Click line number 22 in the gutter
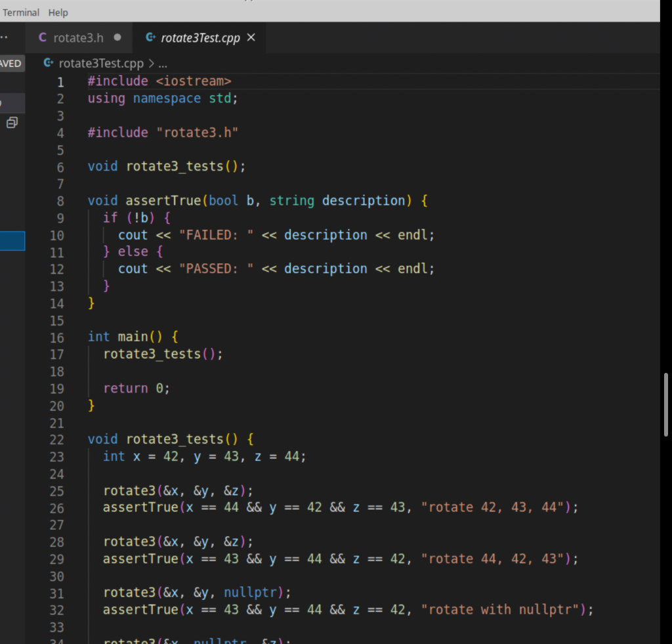The image size is (672, 644). pyautogui.click(x=56, y=439)
